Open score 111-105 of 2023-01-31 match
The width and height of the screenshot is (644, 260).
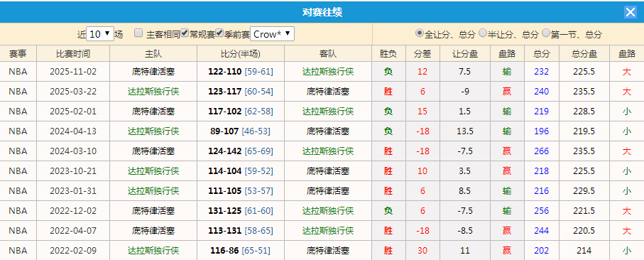(x=225, y=190)
